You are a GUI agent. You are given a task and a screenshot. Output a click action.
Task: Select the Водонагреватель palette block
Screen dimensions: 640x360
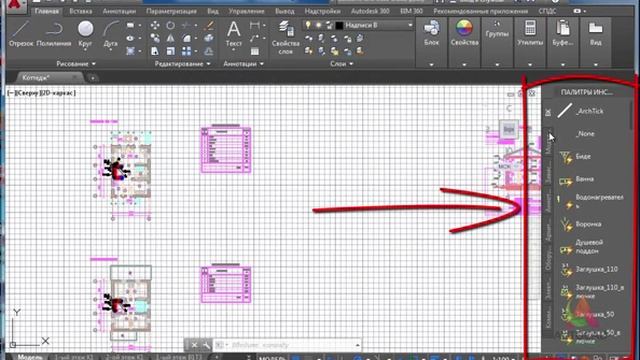[x=589, y=201]
